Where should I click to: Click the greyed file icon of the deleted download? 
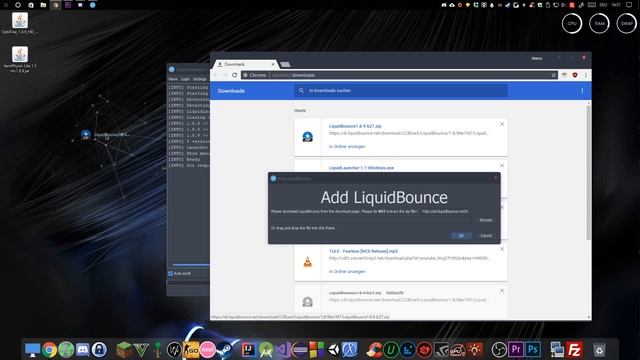coord(307,302)
